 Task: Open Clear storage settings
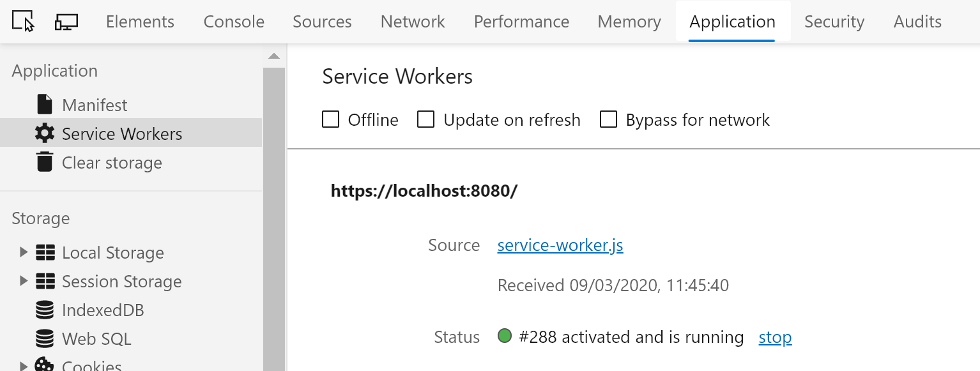[x=112, y=162]
